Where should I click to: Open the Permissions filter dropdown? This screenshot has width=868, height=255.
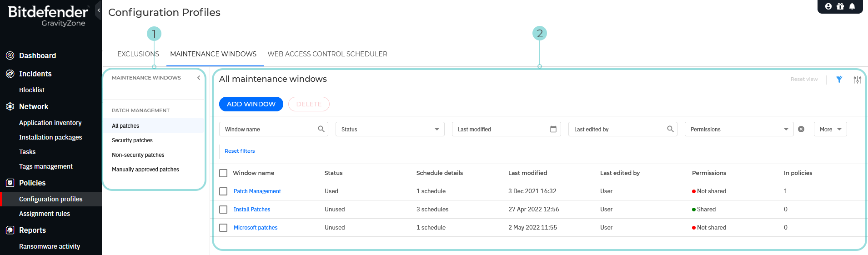739,129
